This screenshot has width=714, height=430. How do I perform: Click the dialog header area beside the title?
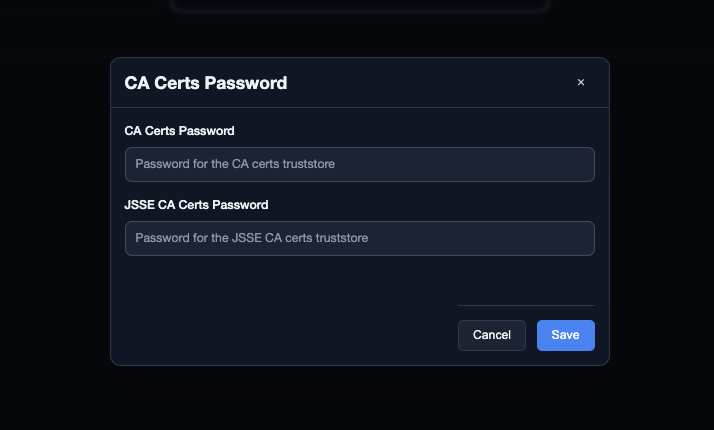click(428, 83)
